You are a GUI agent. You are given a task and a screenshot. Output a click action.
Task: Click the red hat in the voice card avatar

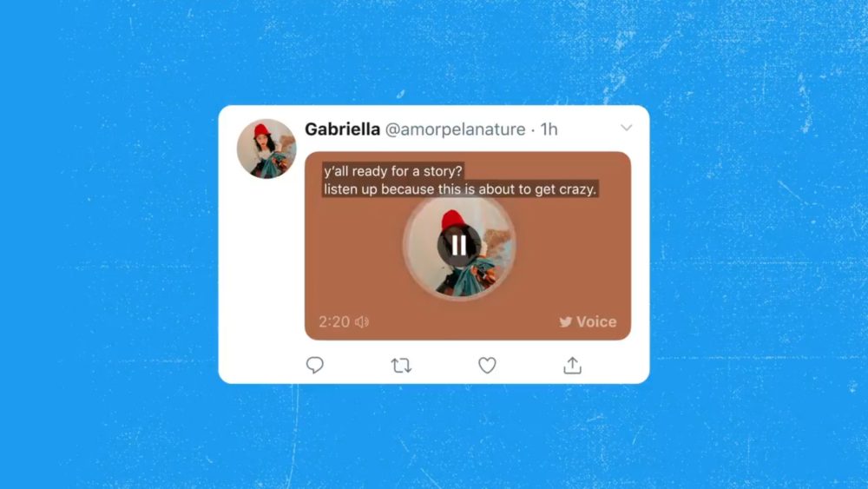(453, 219)
